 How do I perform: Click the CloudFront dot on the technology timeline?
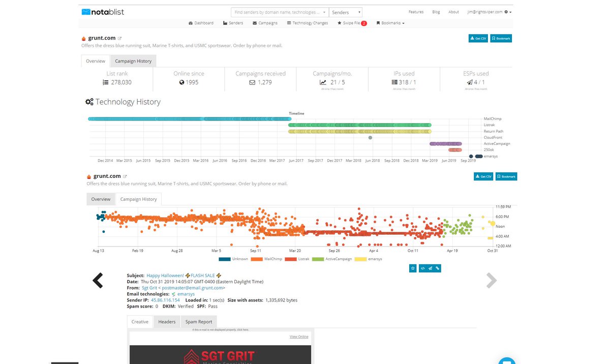click(370, 137)
